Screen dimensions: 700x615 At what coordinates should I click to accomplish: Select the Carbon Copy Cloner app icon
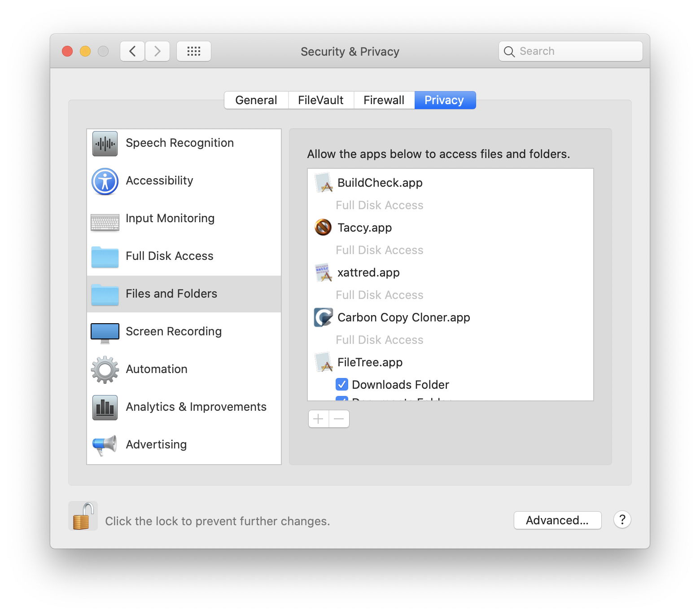point(323,317)
